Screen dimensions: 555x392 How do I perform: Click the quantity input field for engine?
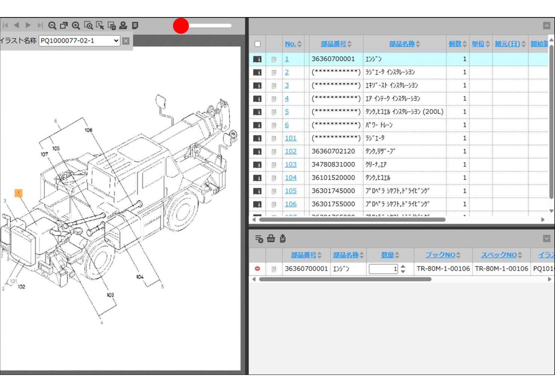[383, 269]
